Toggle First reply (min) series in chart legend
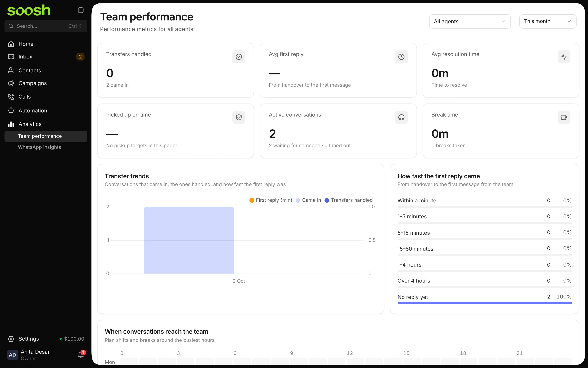 click(271, 200)
